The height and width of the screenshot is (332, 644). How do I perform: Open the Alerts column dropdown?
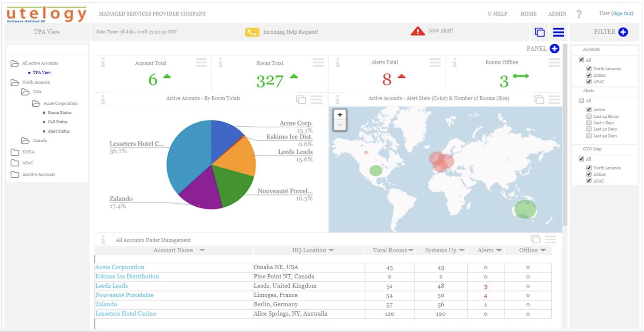(499, 250)
